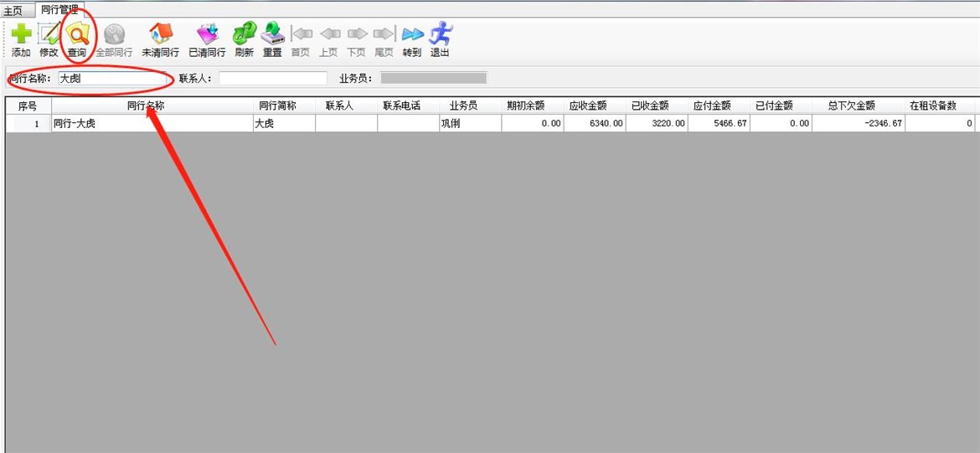
Task: Click the -2346.67 total owed cell
Action: [x=859, y=123]
